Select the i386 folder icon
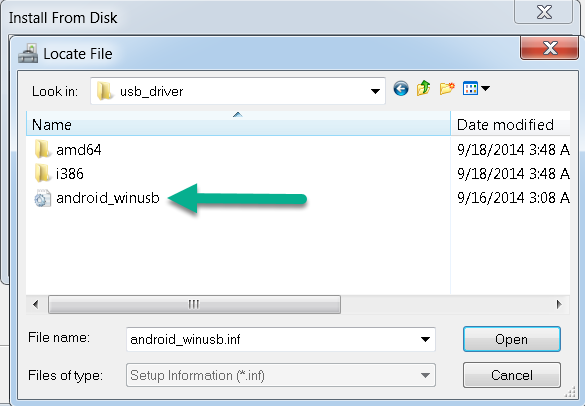The height and width of the screenshot is (406, 585). (42, 174)
